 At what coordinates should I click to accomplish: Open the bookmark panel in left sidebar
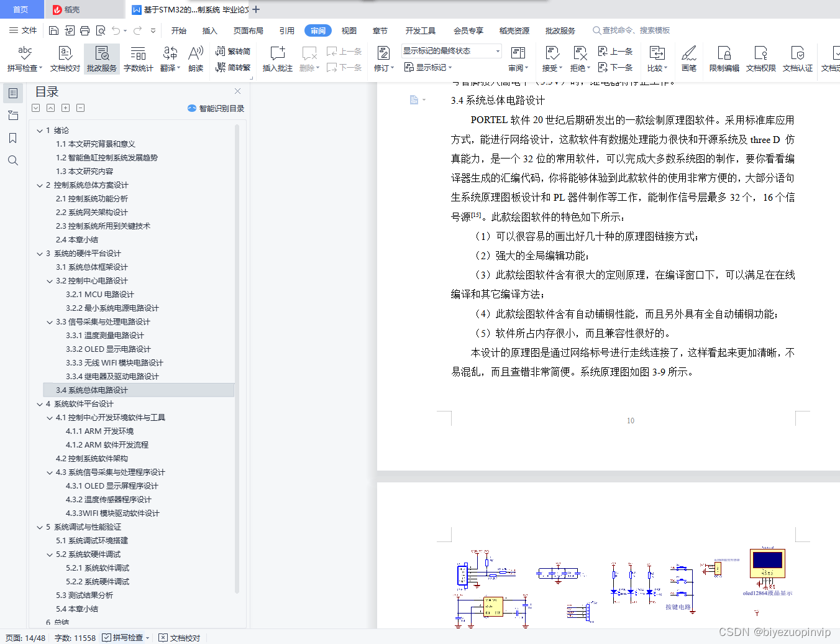(x=12, y=138)
